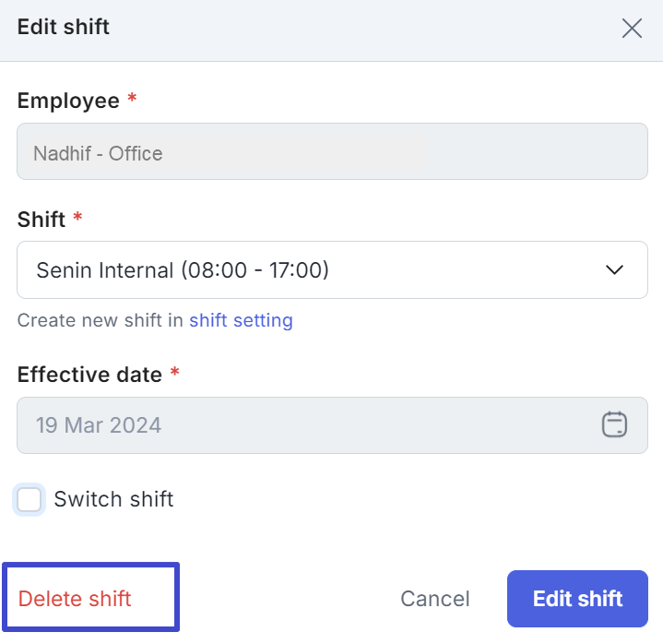Cancel editing the shift
The height and width of the screenshot is (644, 663).
point(434,599)
